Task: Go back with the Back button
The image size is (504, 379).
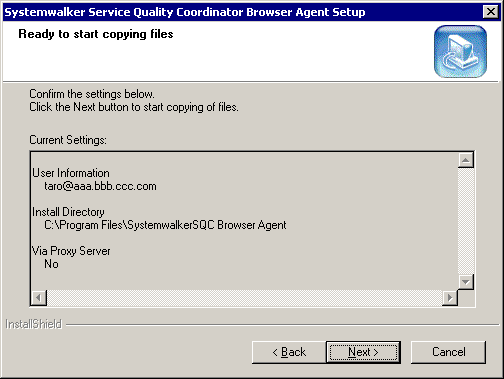Action: (x=289, y=352)
